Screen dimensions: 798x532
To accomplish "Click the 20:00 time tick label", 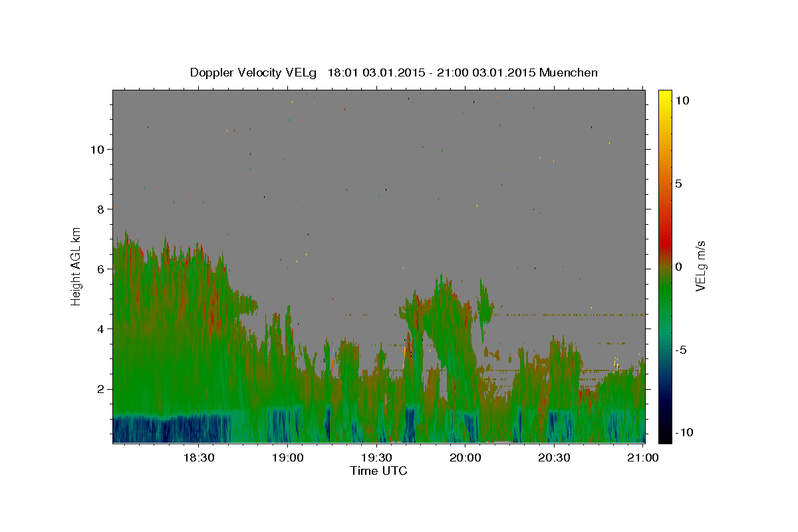I will (465, 458).
